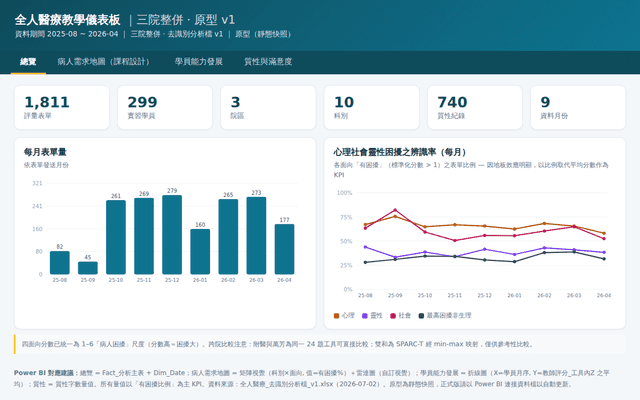
Task: Select the 10 科別 KPI card
Action: tap(371, 107)
